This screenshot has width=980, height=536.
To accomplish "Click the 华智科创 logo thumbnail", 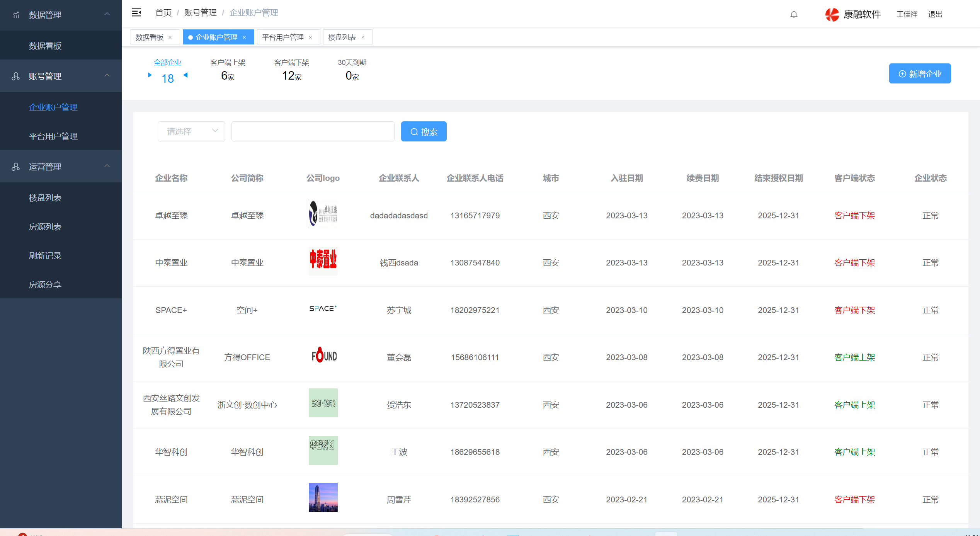I will 323,450.
